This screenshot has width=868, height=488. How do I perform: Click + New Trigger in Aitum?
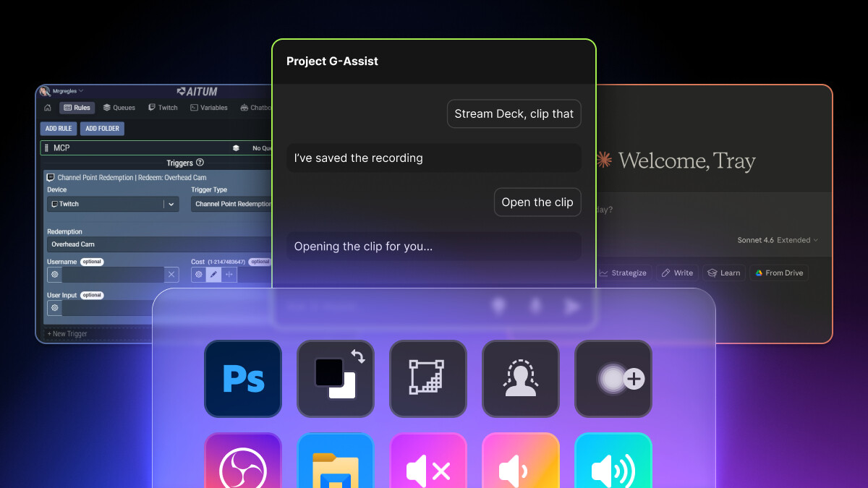point(67,333)
